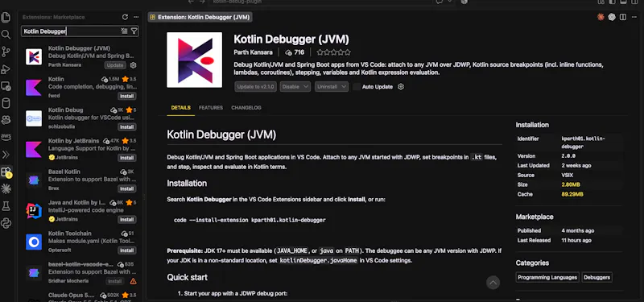Screen dimensions: 644x302
Task: Open publisher Parth Kansara link
Action: coord(253,52)
